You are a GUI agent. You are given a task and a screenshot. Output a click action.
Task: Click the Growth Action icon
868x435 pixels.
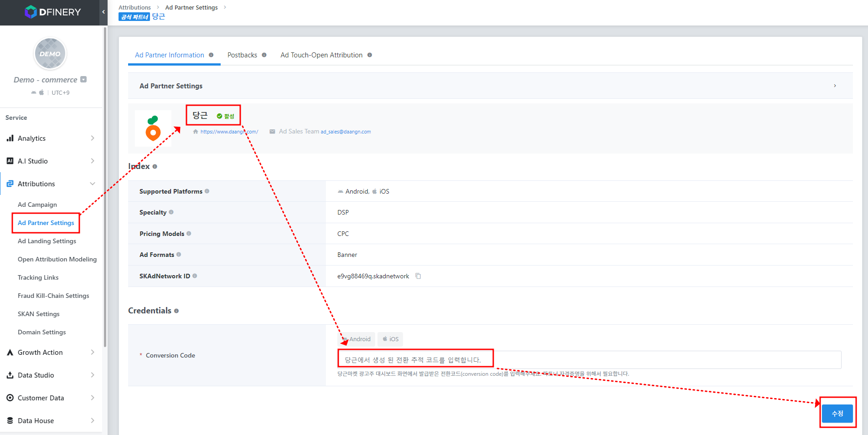[x=10, y=352]
